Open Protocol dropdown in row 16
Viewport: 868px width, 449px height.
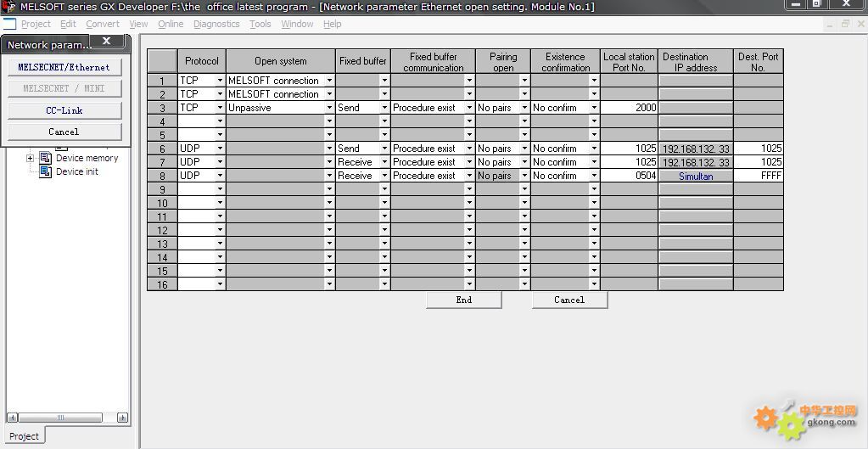click(220, 284)
